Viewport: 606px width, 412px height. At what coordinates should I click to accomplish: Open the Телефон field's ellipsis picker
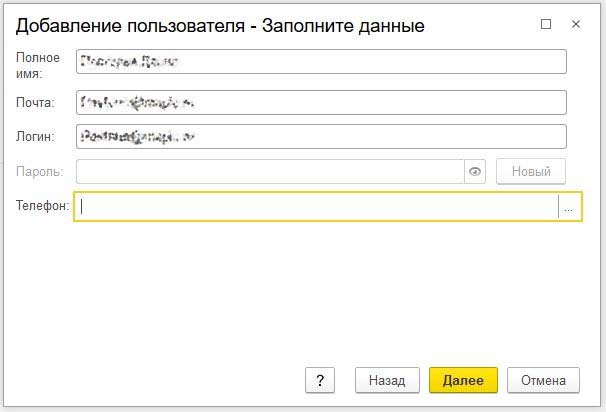tap(568, 207)
